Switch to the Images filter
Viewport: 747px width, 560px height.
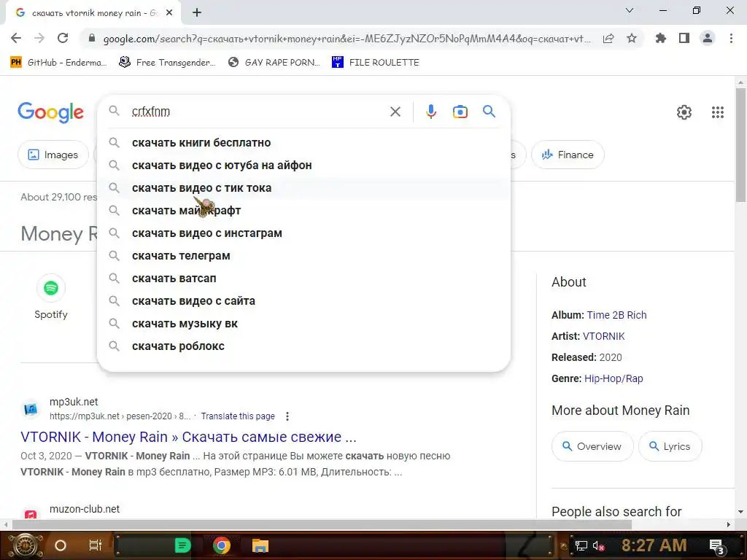(53, 155)
